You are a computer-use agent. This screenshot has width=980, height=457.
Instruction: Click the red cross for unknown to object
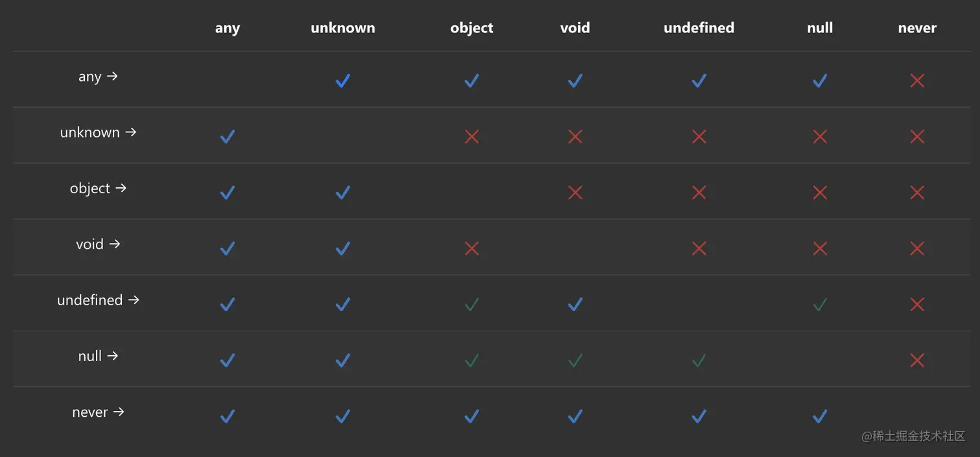(x=471, y=136)
